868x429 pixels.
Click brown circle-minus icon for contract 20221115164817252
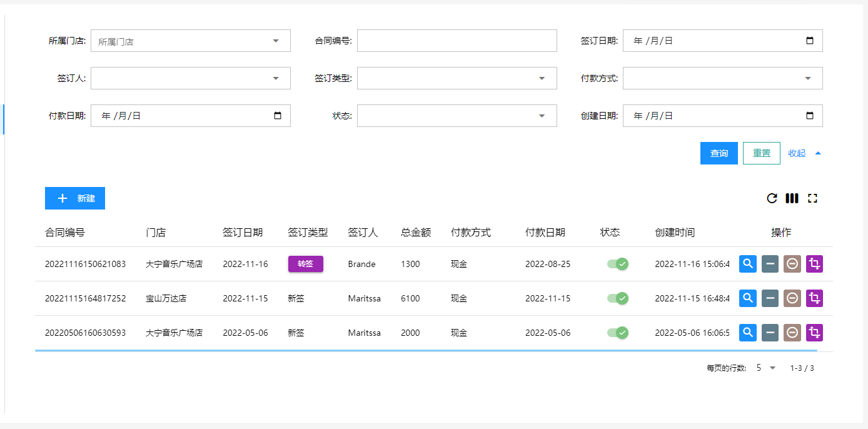[x=792, y=298]
